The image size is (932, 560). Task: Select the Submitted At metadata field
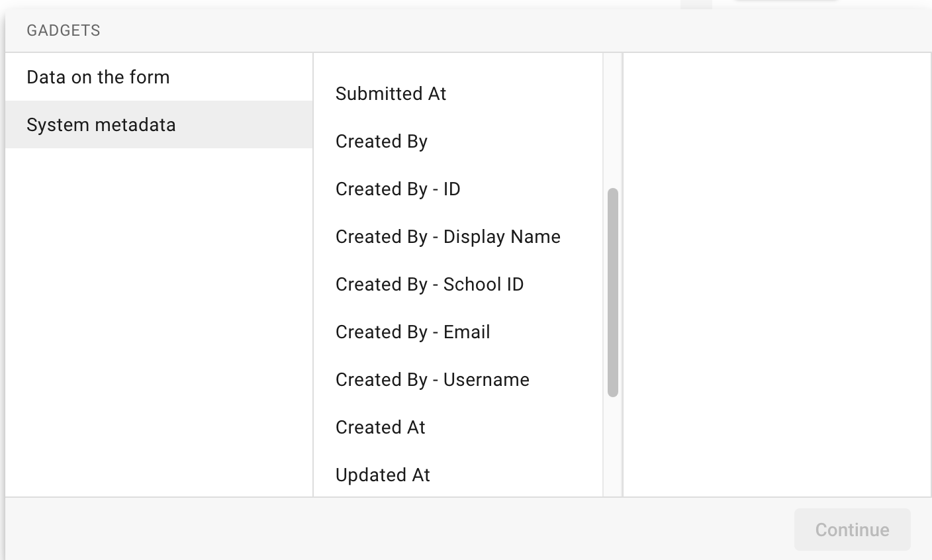[391, 94]
